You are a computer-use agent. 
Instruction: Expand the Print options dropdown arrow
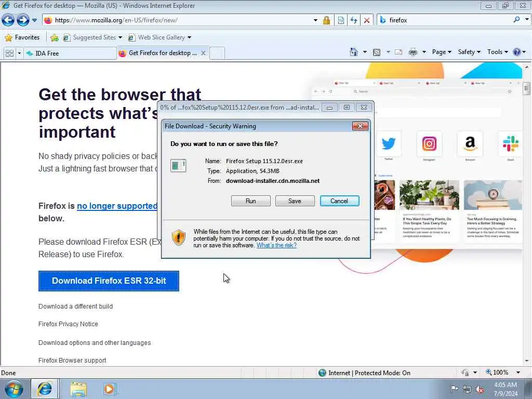[x=424, y=52]
